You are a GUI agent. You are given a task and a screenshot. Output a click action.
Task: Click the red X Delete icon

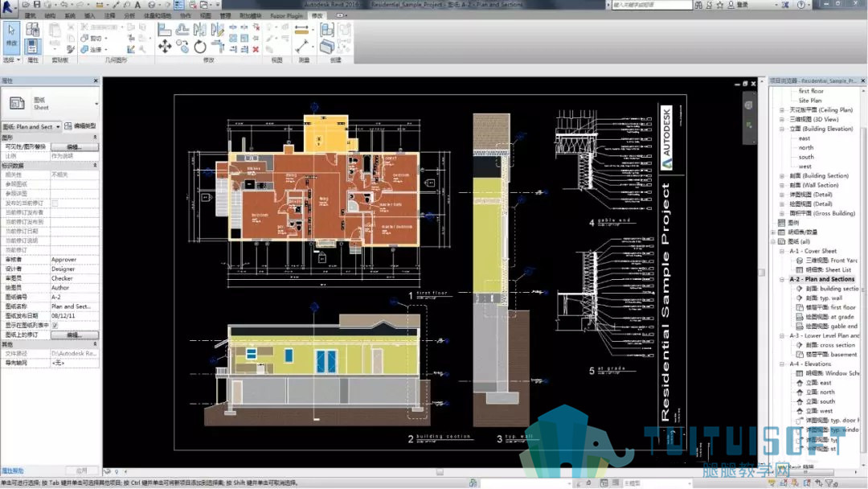[256, 49]
